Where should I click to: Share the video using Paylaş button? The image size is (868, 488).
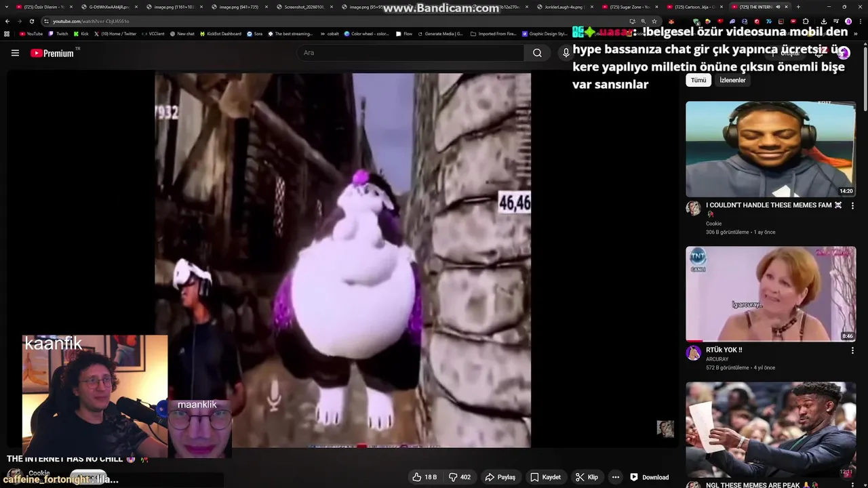click(x=500, y=477)
